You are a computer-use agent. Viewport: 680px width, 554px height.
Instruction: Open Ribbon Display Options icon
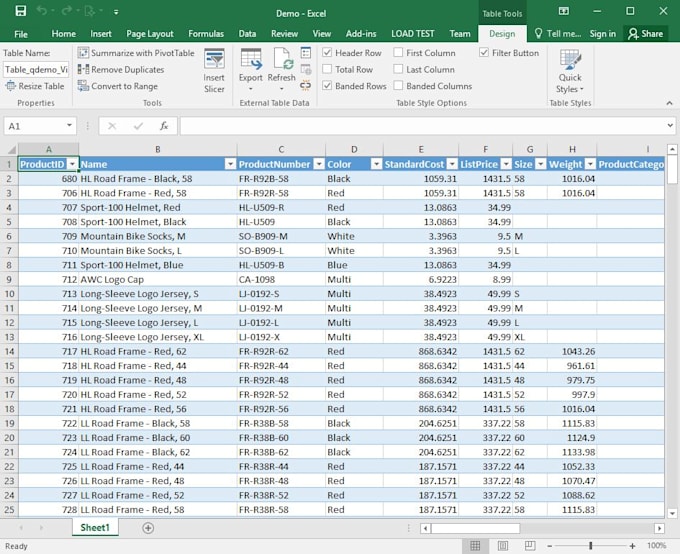(564, 11)
